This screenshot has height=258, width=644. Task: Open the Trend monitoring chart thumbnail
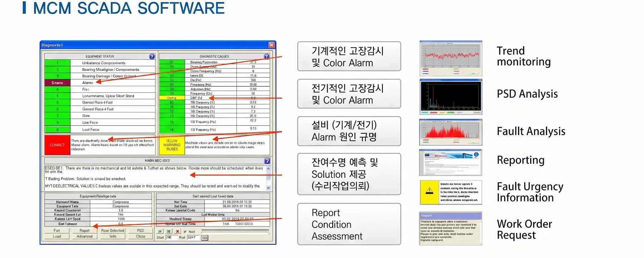point(451,58)
